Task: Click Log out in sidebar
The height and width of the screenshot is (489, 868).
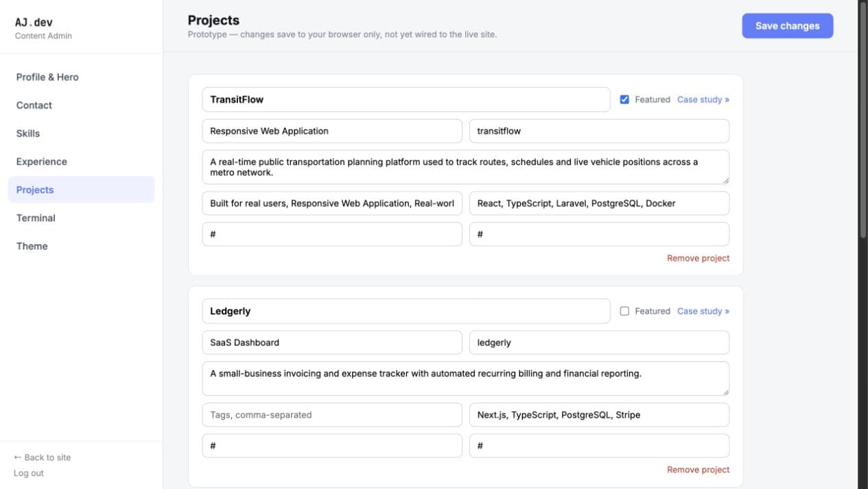Action: point(29,473)
